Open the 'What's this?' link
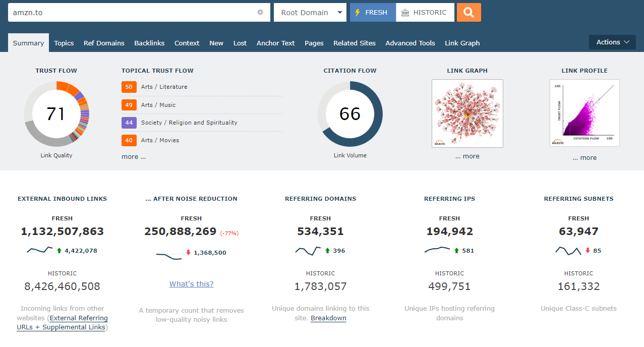This screenshot has width=644, height=347. click(192, 284)
